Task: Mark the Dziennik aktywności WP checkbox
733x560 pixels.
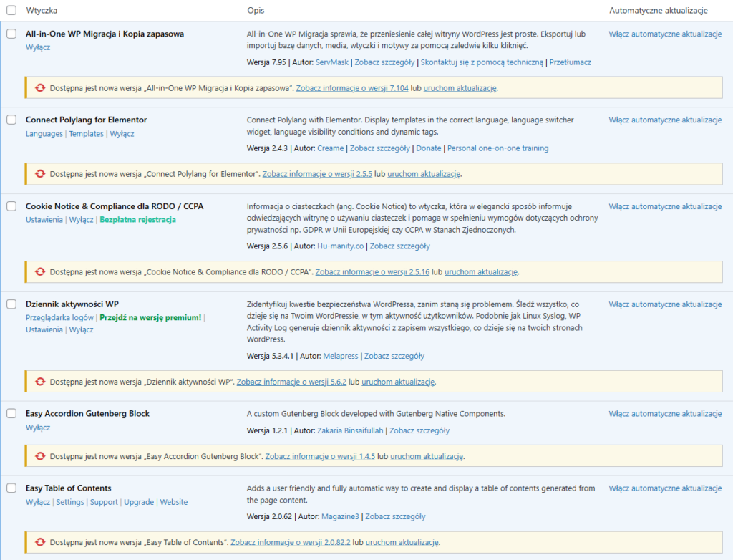Action: 11,304
